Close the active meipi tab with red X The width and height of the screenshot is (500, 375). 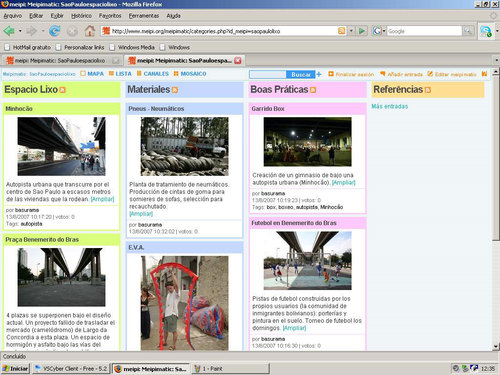pos(237,60)
